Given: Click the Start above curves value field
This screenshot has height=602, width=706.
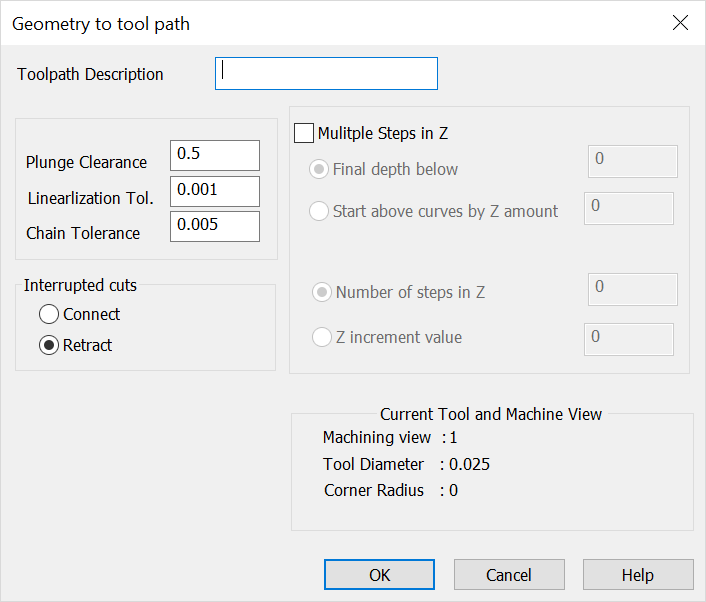Looking at the screenshot, I should pyautogui.click(x=629, y=208).
